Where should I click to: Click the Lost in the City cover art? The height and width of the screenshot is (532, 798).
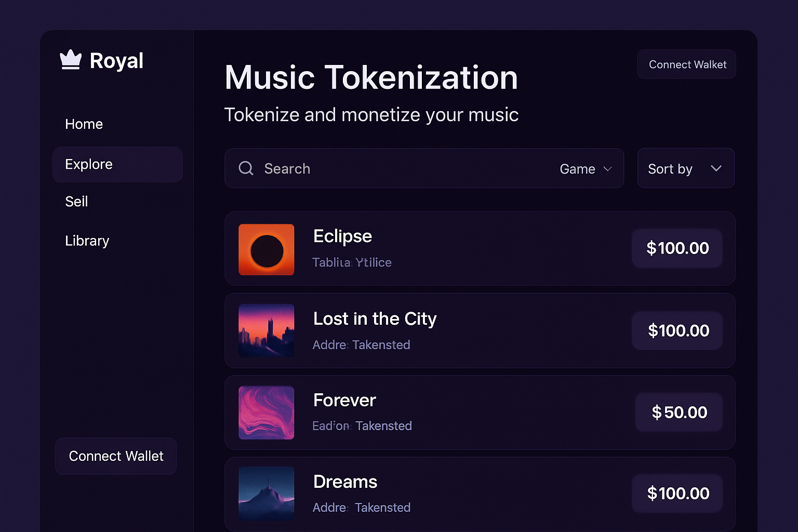click(x=266, y=330)
